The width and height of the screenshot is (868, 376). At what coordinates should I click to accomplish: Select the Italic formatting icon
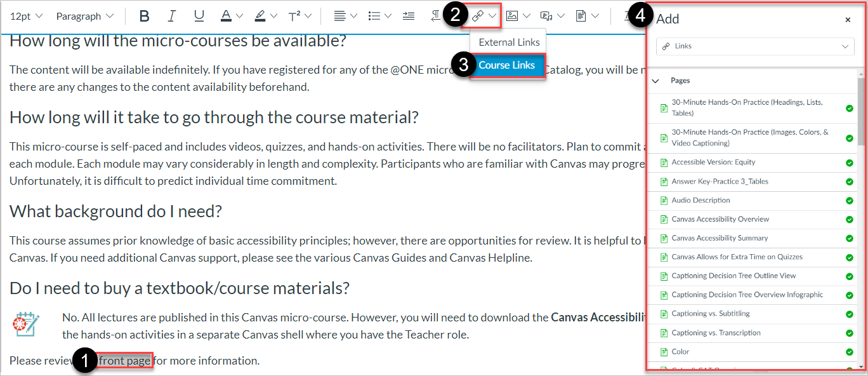pos(171,16)
